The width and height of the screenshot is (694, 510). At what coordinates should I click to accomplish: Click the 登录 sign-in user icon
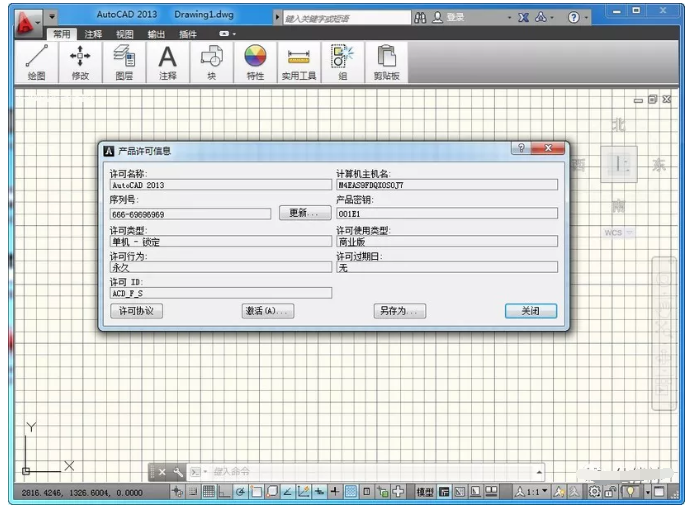(x=437, y=17)
